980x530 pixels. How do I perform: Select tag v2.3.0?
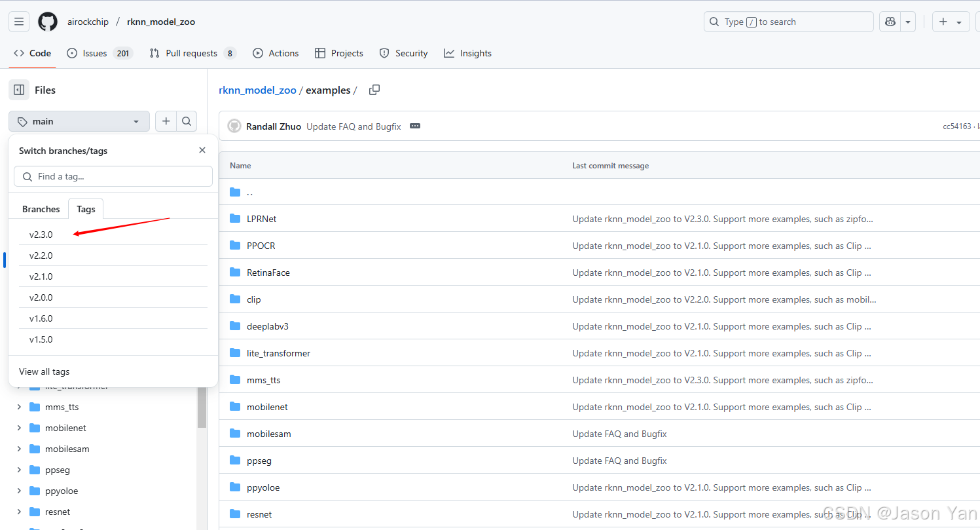click(x=113, y=235)
